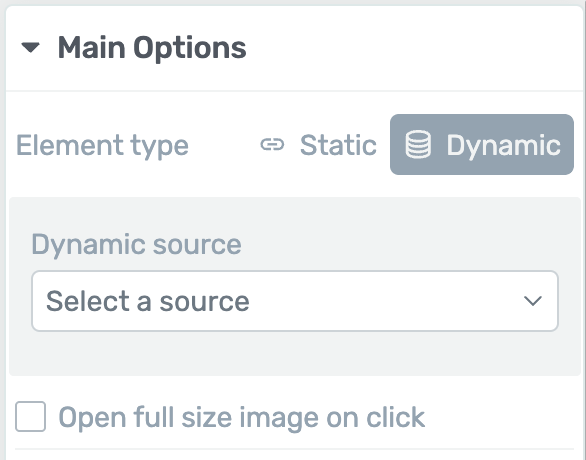Screen dimensions: 586x460
Task: Toggle the down-pointing triangle beside Main Options
Action: click(30, 47)
